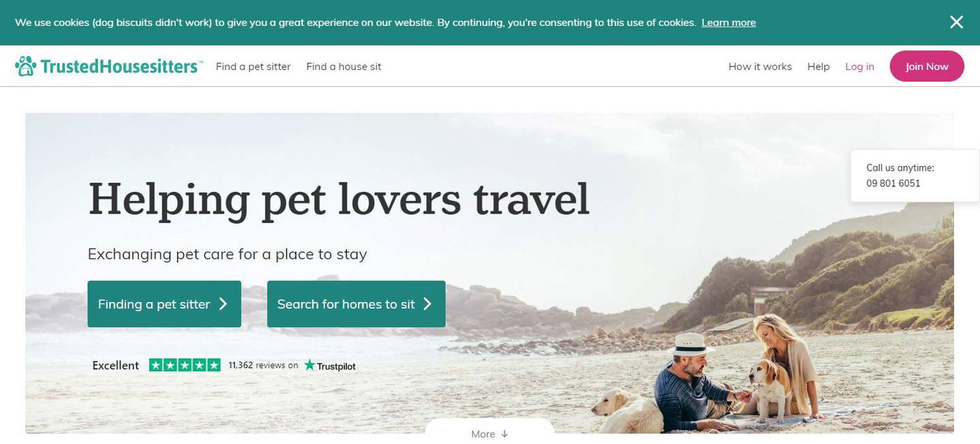
Task: Open Find a pet sitter menu item
Action: point(253,67)
